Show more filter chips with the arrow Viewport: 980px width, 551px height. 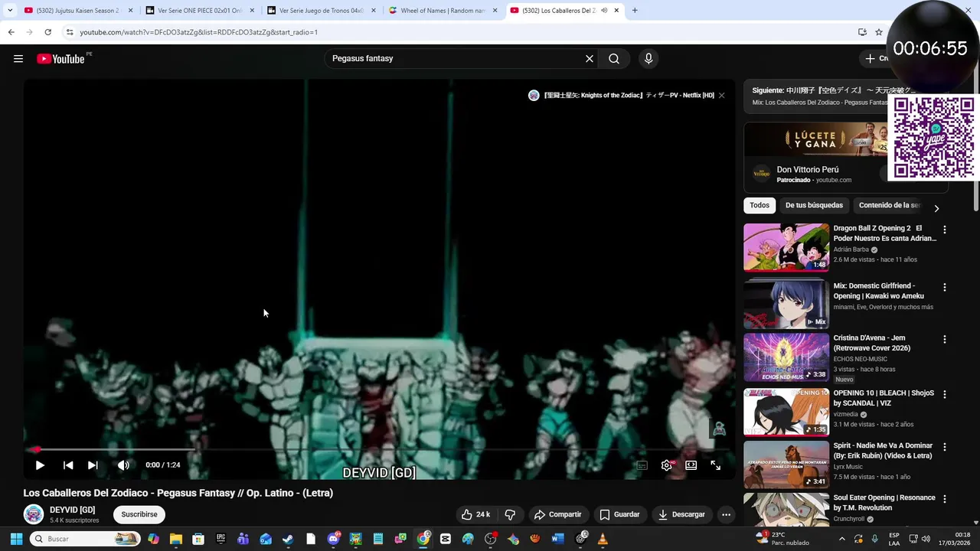coord(936,208)
